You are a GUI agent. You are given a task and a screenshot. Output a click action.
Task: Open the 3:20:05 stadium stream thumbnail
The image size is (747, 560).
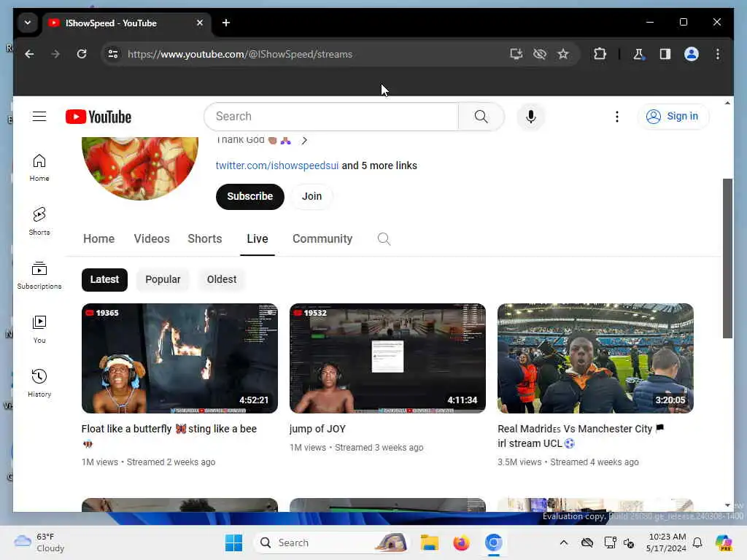[x=595, y=358]
